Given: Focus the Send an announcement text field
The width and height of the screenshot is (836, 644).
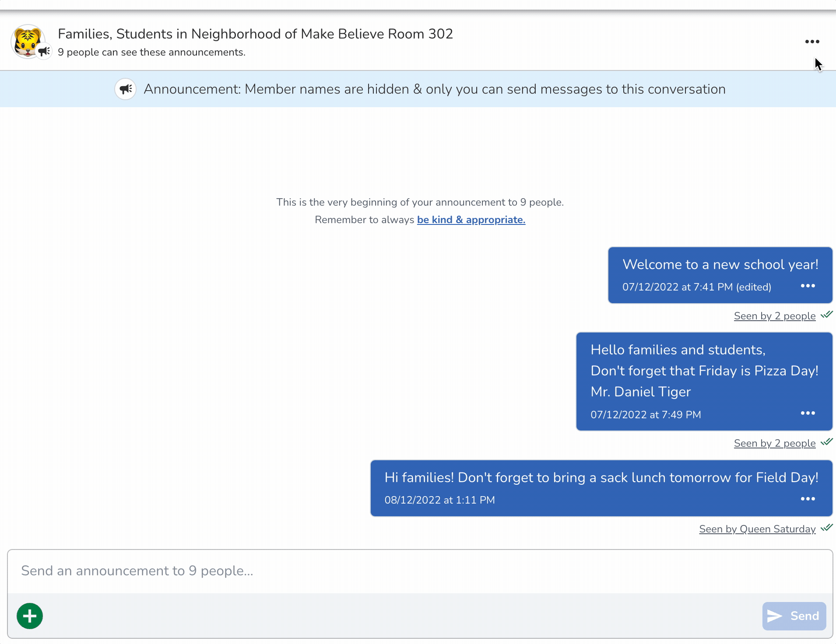Looking at the screenshot, I should (419, 571).
